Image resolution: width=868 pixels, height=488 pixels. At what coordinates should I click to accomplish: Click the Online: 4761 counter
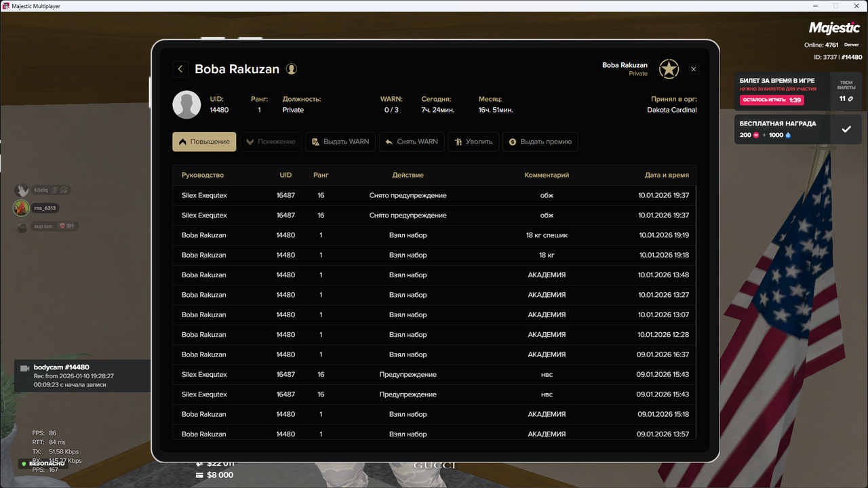pyautogui.click(x=821, y=45)
